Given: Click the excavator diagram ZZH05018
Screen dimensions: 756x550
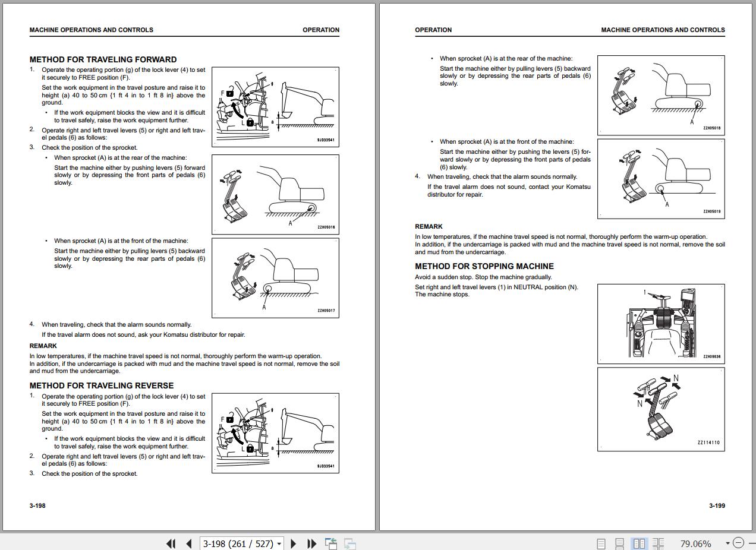Looking at the screenshot, I should (x=661, y=95).
